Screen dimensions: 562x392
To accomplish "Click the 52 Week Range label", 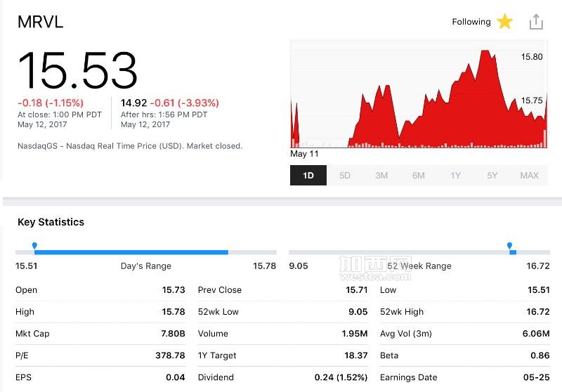I will click(x=419, y=266).
